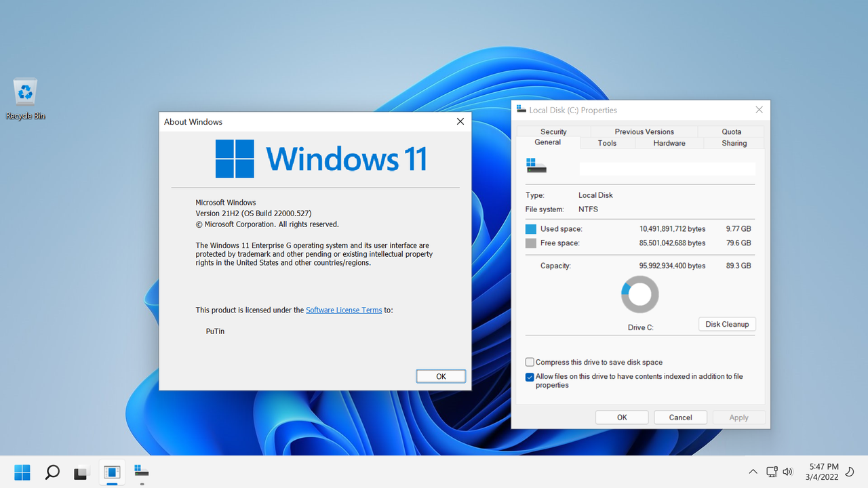868x488 pixels.
Task: Open Task View on the taskbar
Action: click(x=82, y=472)
